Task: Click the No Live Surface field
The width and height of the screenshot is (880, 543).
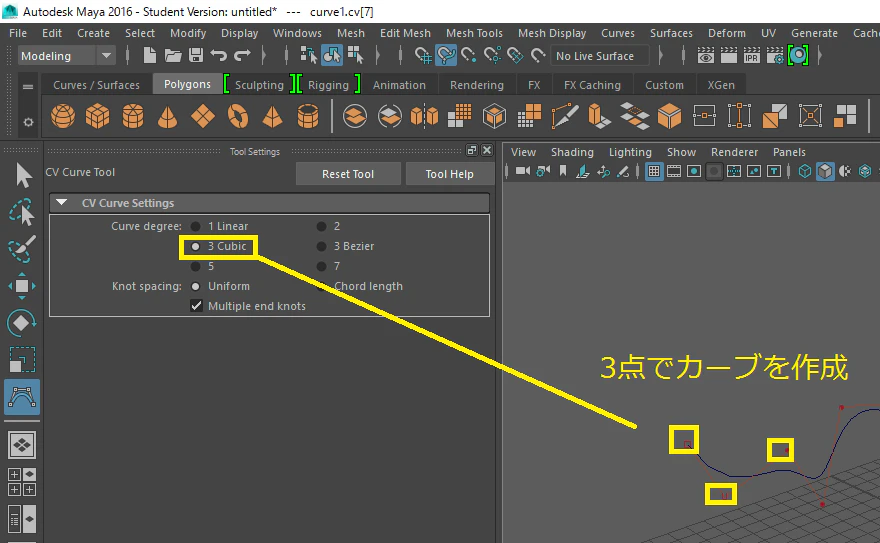Action: [599, 56]
